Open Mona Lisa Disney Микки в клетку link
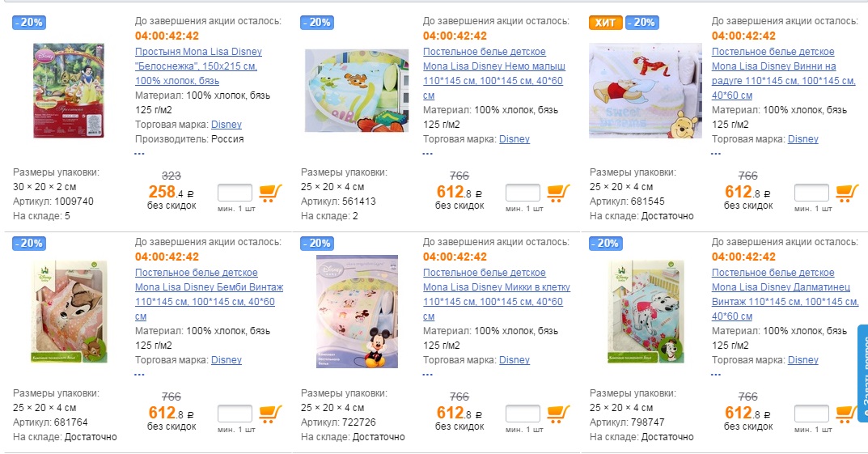Screen dimensions: 868x454 coord(497,287)
